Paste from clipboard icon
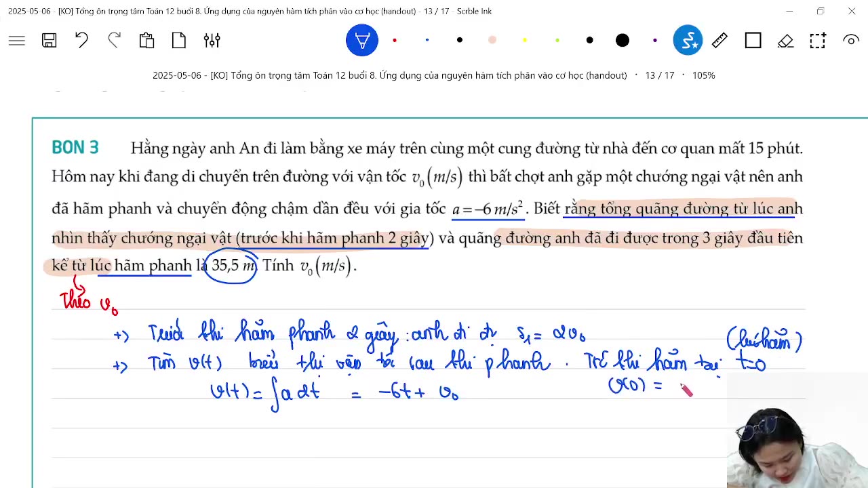The width and height of the screenshot is (868, 488). (x=146, y=41)
